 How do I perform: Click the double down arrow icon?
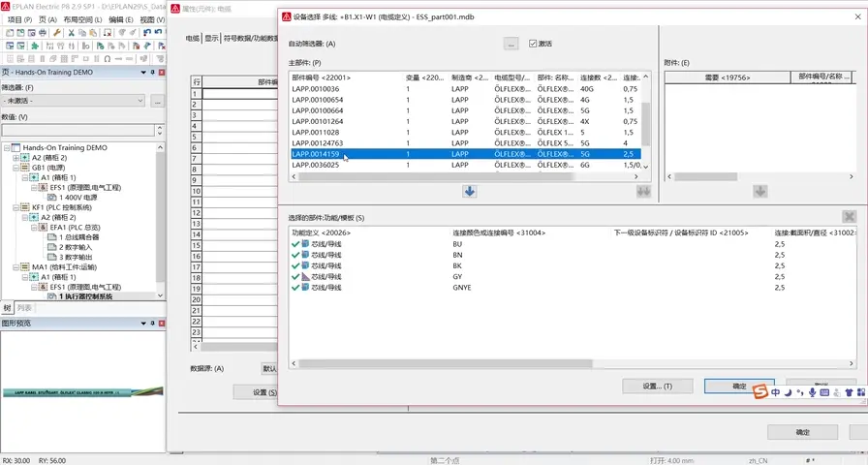click(x=643, y=192)
